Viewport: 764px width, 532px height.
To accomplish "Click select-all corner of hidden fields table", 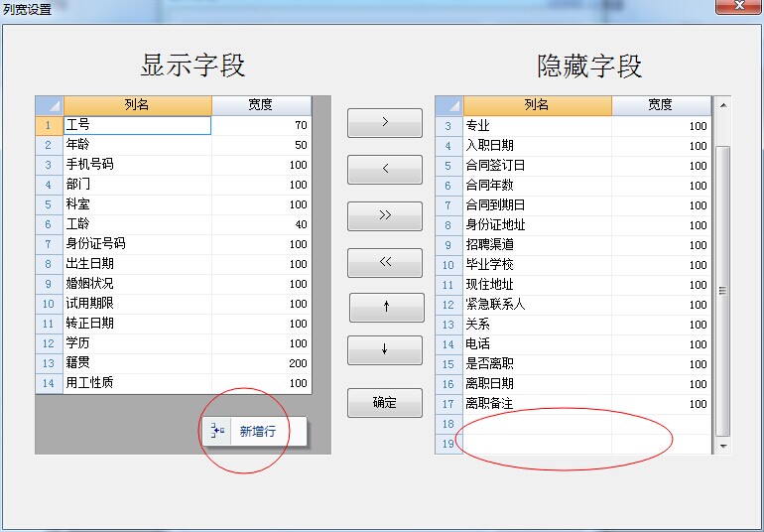I will pyautogui.click(x=448, y=105).
